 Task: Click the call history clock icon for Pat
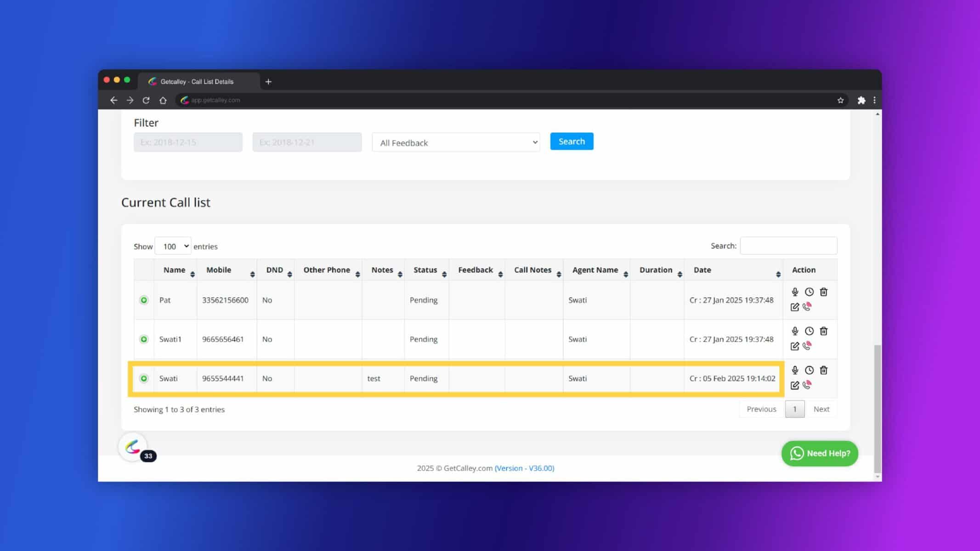tap(809, 291)
